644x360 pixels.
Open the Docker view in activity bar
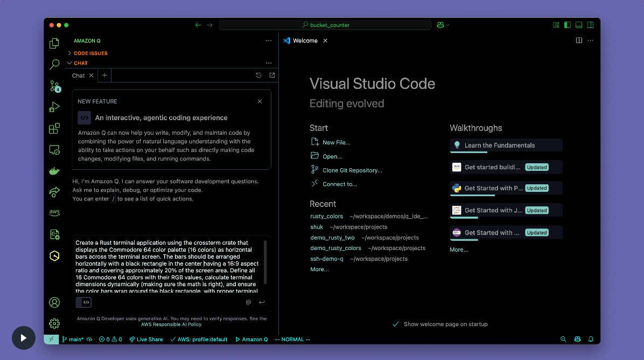[x=54, y=171]
